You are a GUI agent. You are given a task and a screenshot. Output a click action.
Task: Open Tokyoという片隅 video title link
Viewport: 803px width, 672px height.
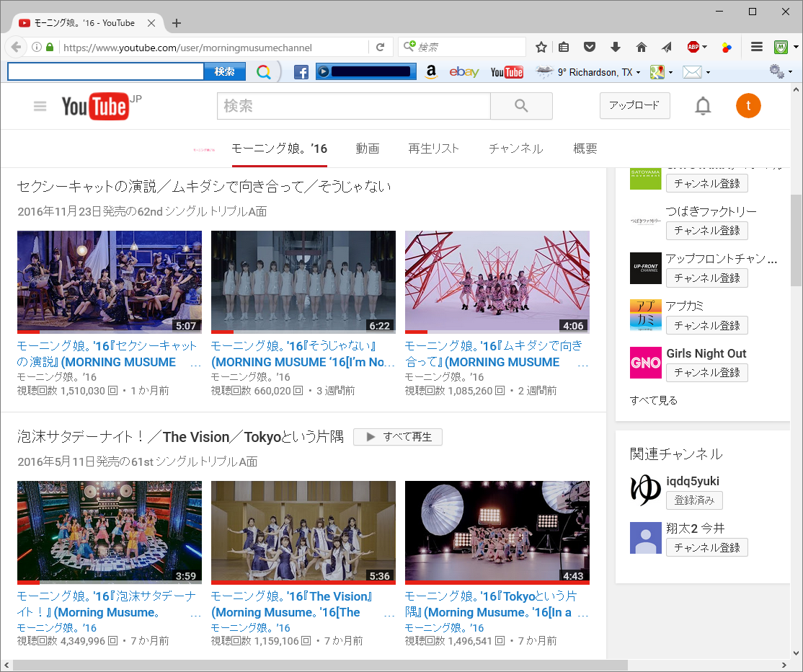click(492, 604)
